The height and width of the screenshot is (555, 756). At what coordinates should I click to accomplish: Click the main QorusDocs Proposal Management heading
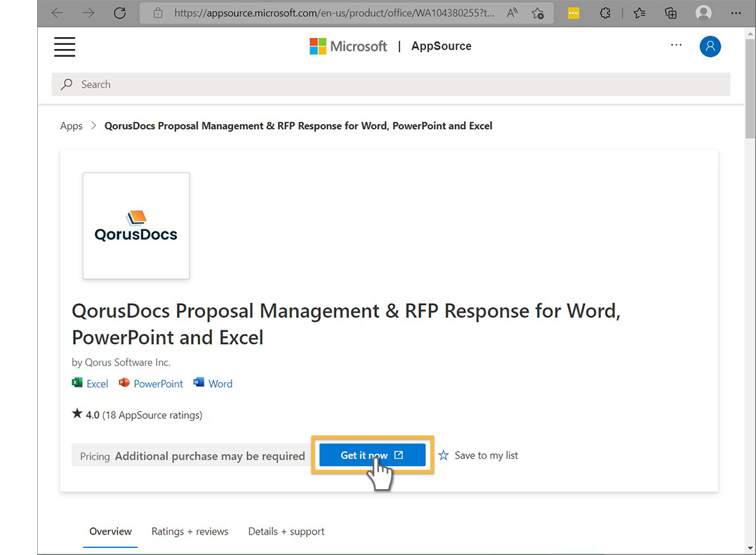point(346,324)
